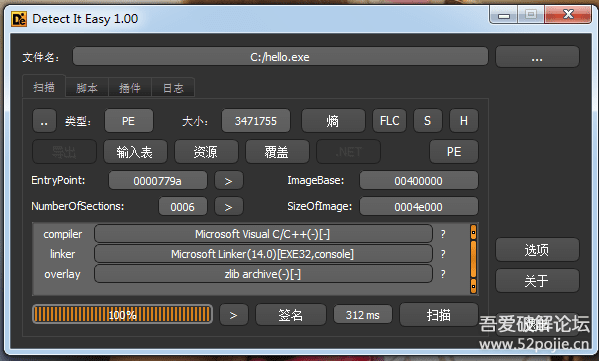Click the arrow button next to progress bar
The image size is (599, 361).
(x=234, y=315)
